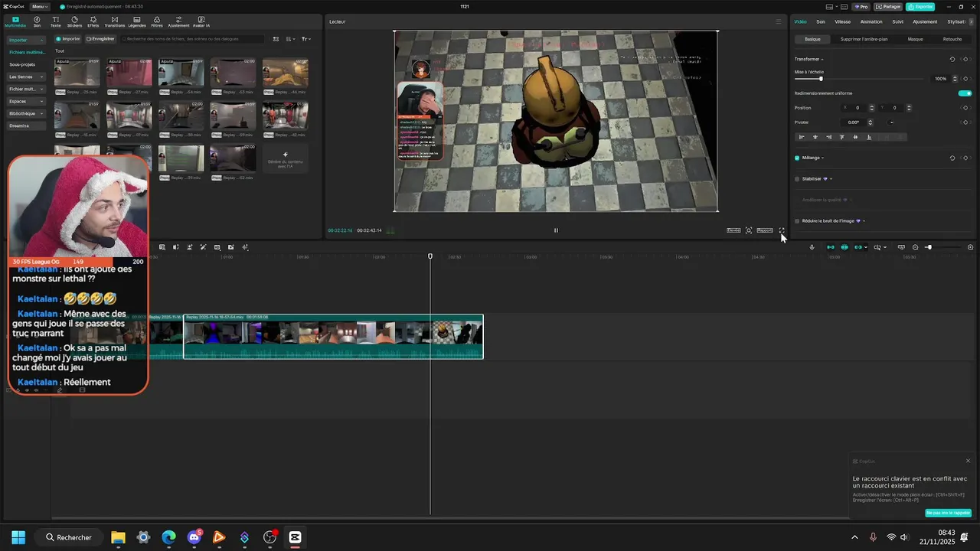Toggle auto snapping in timeline toolbar

tap(844, 247)
